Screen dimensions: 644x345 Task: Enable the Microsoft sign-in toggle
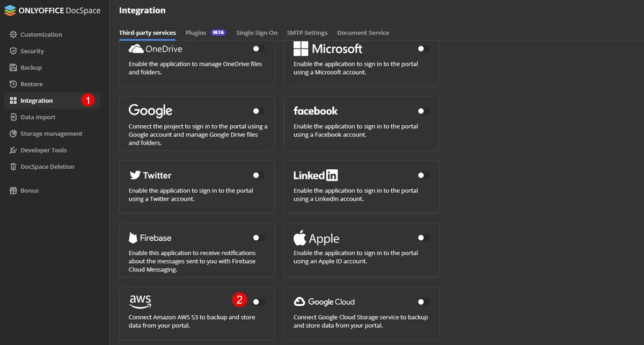[x=423, y=48]
